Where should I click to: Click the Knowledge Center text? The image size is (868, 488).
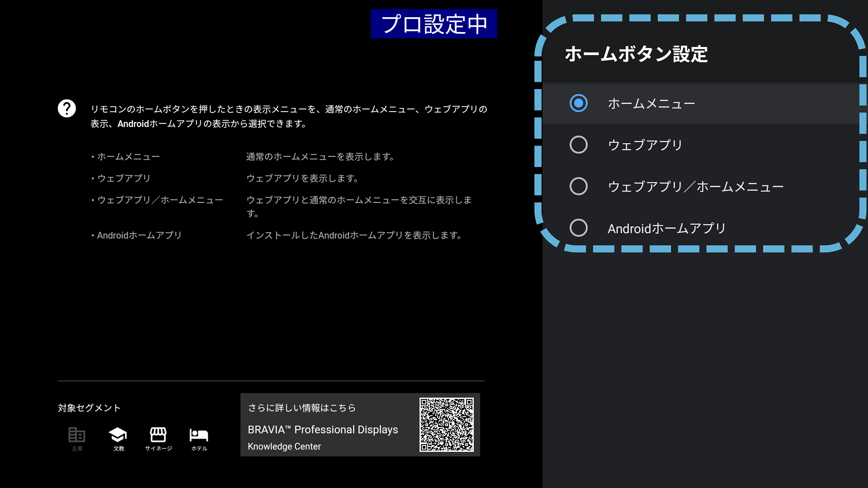(284, 446)
